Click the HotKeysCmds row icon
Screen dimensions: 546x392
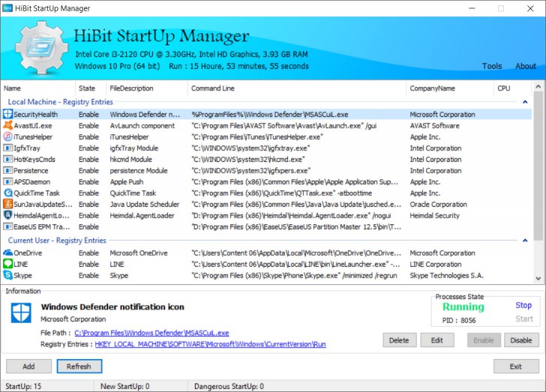(x=7, y=159)
